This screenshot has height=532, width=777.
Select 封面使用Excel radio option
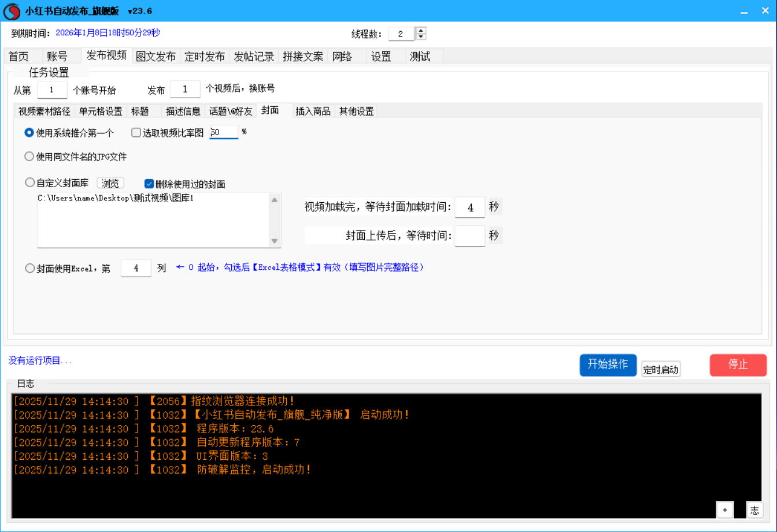[29, 268]
